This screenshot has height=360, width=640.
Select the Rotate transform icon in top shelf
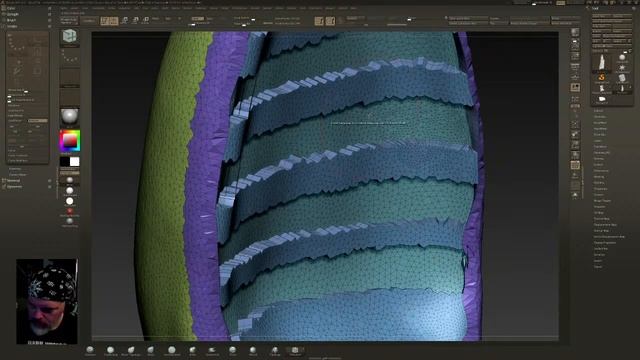pos(146,20)
